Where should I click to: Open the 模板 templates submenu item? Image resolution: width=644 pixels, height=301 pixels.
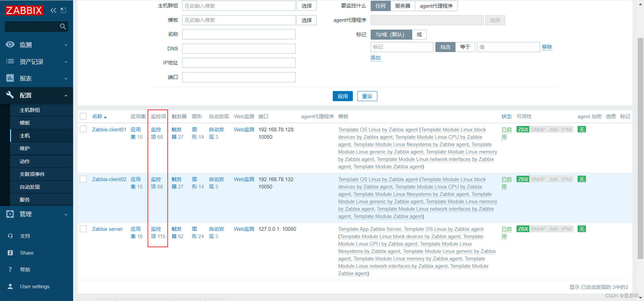coord(25,123)
